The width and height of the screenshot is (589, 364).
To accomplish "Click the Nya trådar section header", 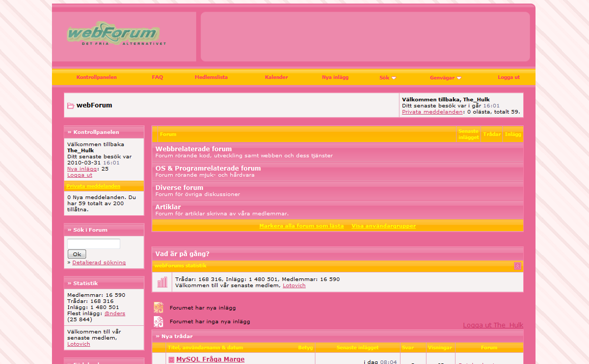I will tap(337, 336).
